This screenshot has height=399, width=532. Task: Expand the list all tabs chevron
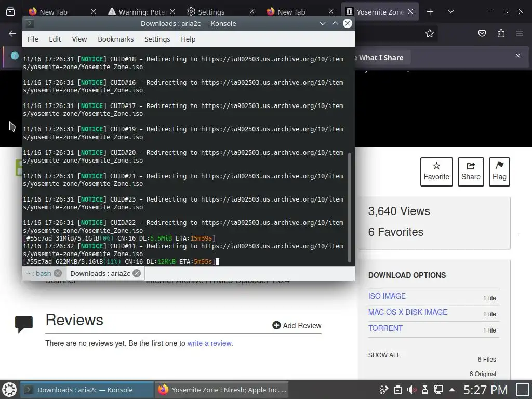click(451, 11)
